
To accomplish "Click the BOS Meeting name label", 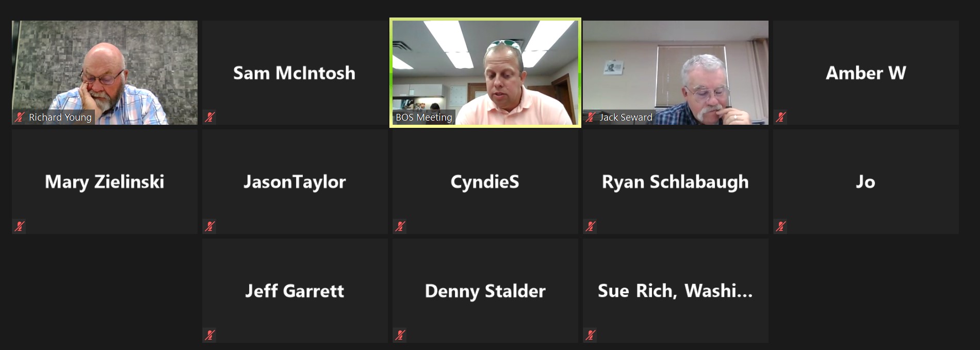I will [x=424, y=118].
